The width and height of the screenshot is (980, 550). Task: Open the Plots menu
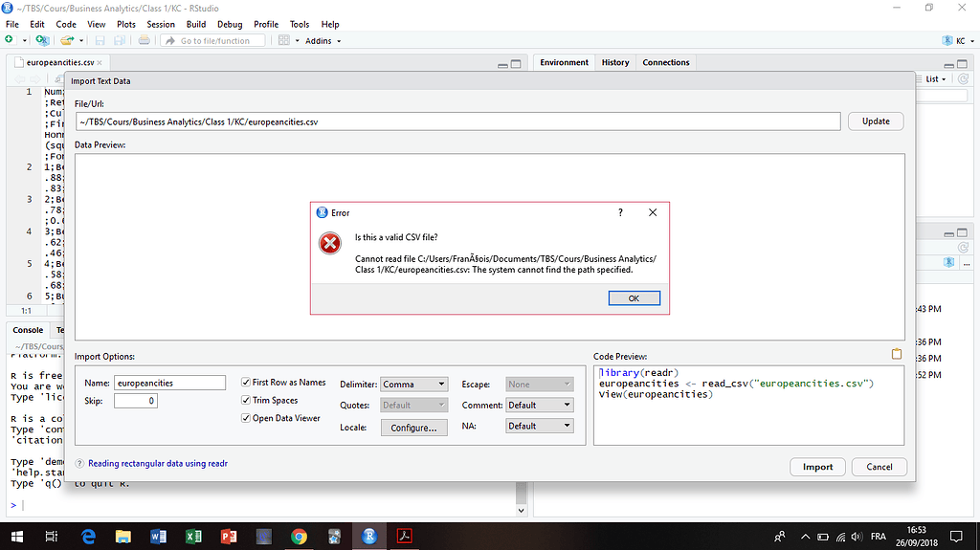(126, 24)
